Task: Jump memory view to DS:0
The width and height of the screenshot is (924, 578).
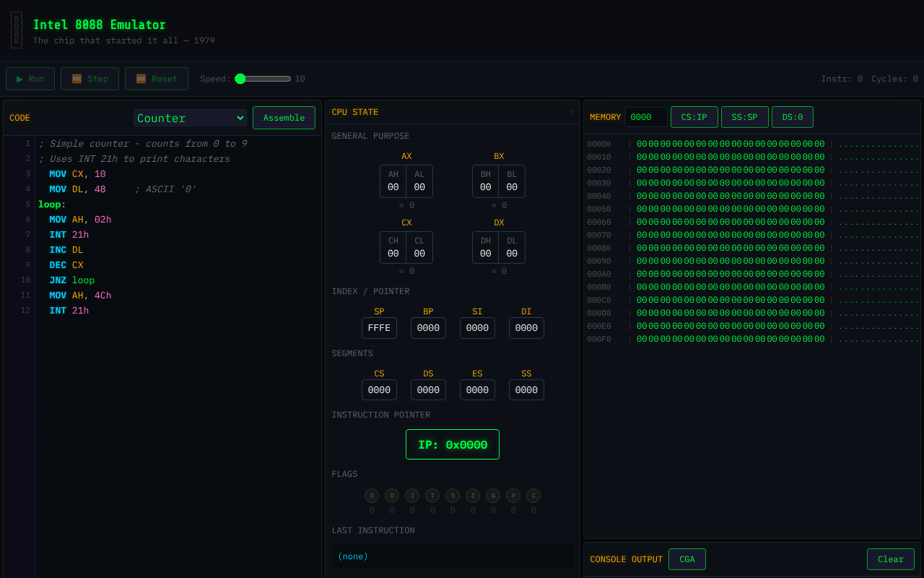Action: [x=793, y=117]
